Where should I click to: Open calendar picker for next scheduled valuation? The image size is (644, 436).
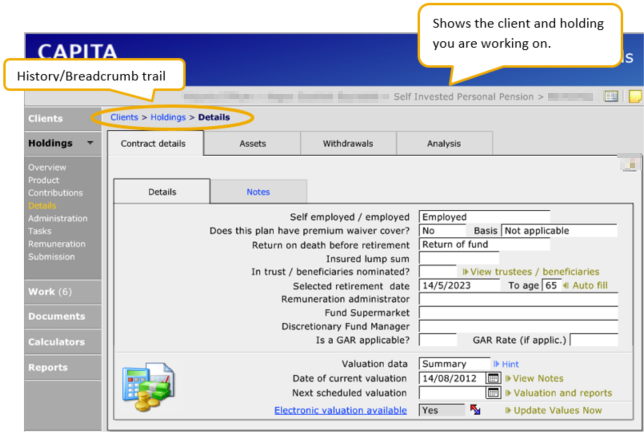click(x=493, y=393)
